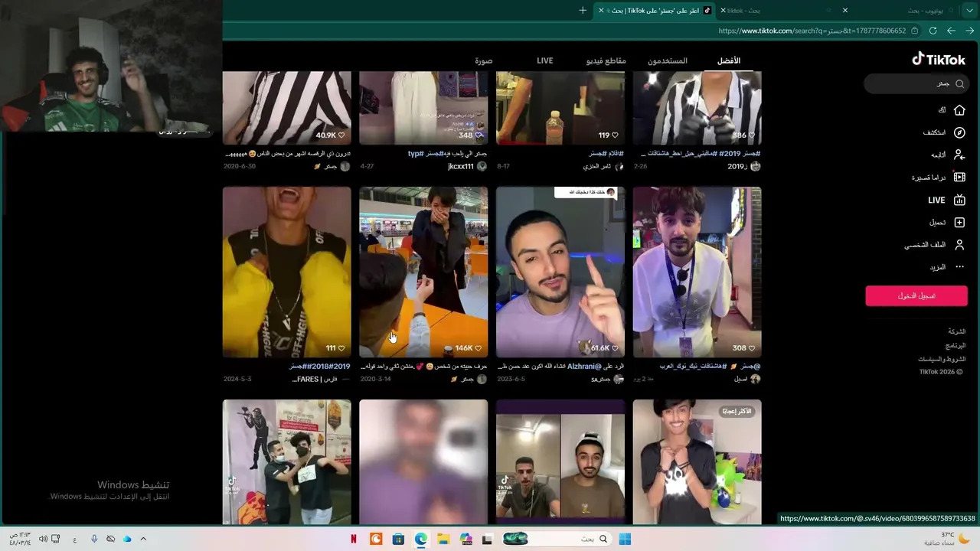980x551 pixels.
Task: Open the Windows Start menu
Action: [x=625, y=539]
